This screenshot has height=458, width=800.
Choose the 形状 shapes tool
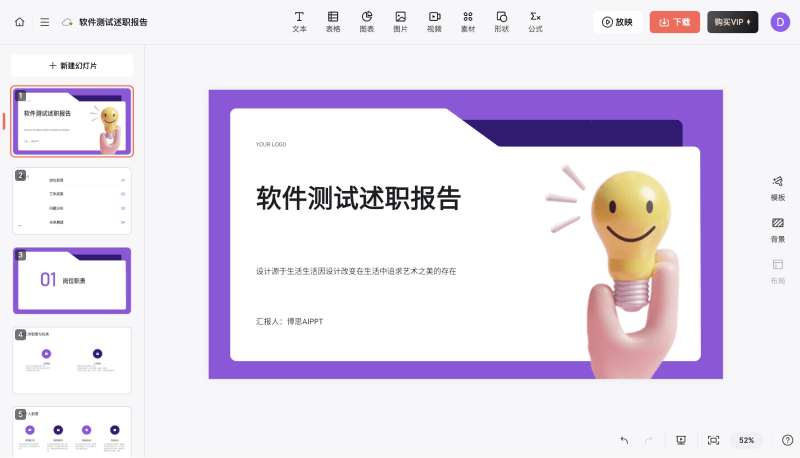pos(501,21)
